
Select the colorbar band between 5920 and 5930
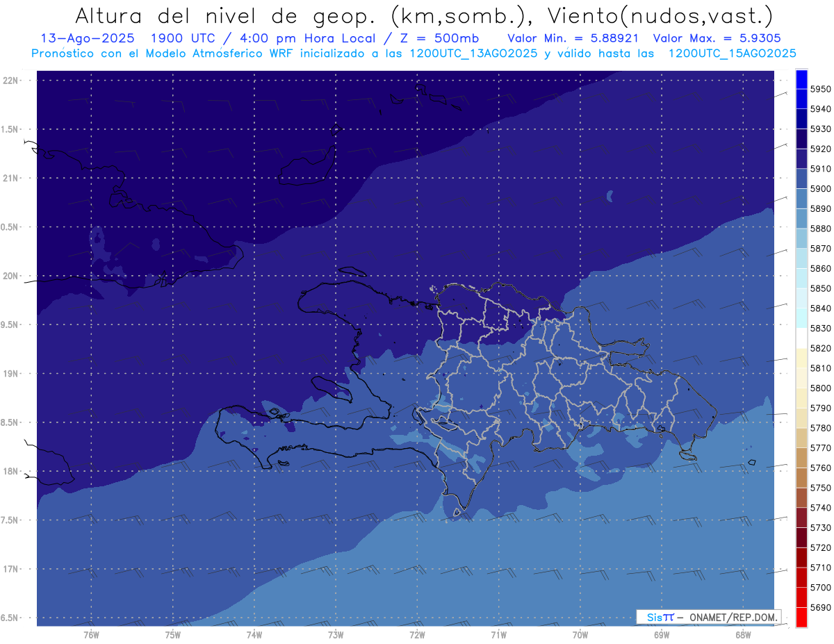click(x=801, y=139)
